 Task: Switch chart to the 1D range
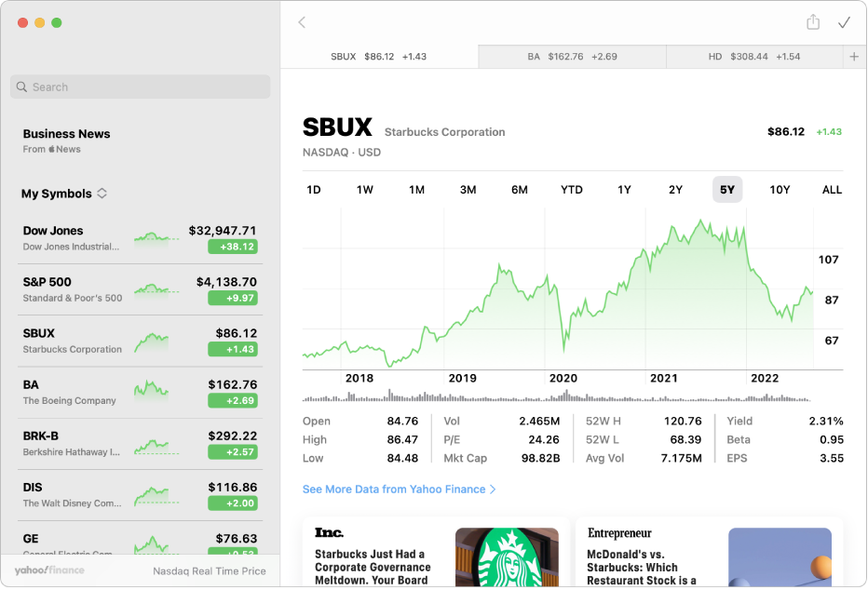[x=314, y=189]
